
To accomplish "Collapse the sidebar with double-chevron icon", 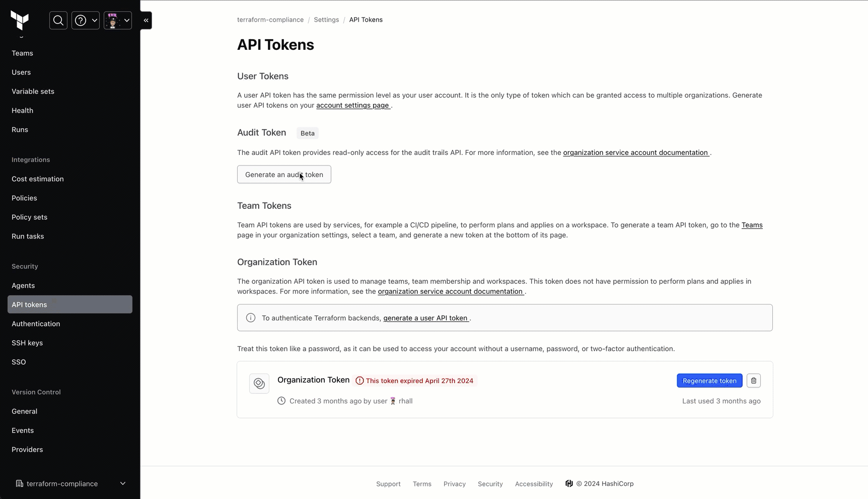I will (146, 21).
